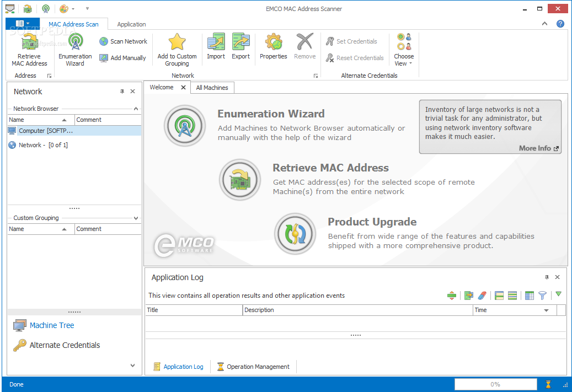Click the log grid columns icon

(x=530, y=296)
